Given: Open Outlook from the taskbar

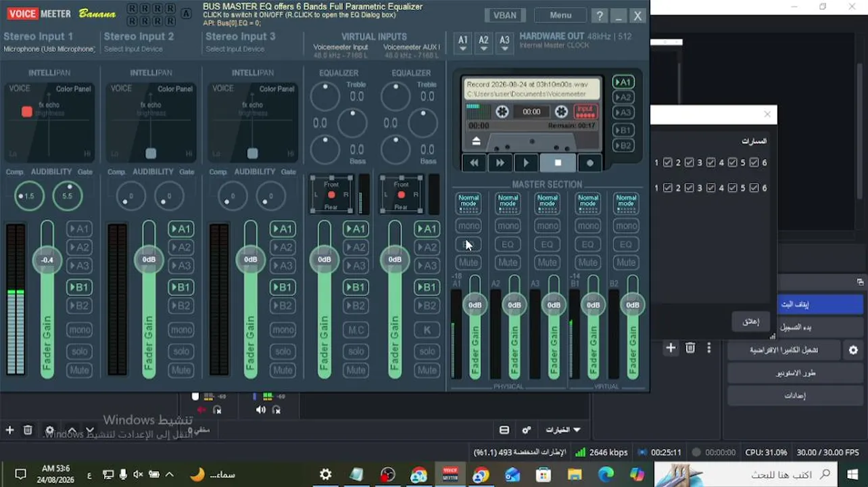Looking at the screenshot, I should tap(512, 475).
